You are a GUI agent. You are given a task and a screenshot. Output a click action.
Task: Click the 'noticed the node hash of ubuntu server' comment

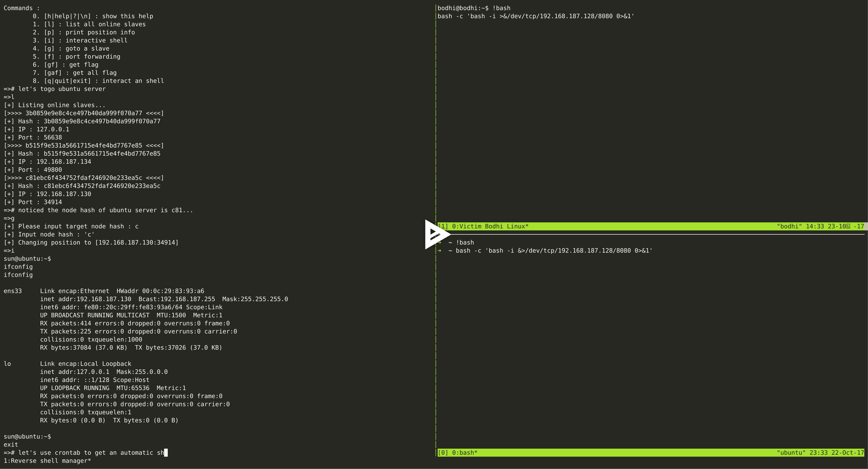coord(98,210)
